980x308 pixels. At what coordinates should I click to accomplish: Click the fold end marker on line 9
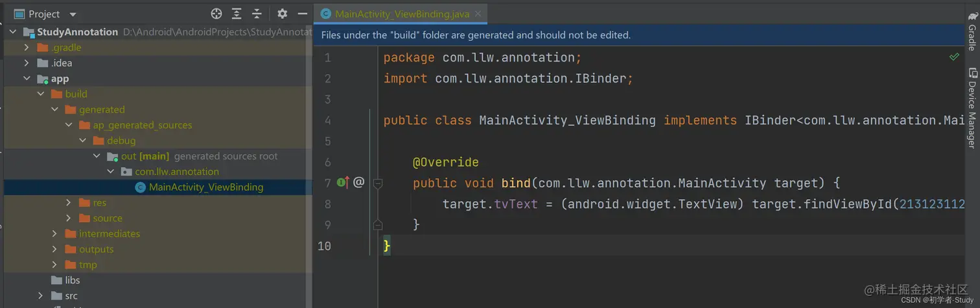[378, 225]
